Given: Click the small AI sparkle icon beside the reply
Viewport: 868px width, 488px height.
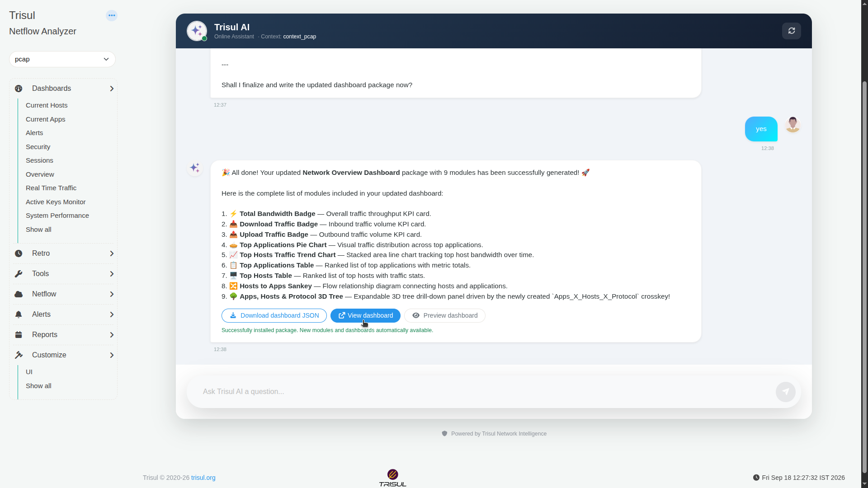Looking at the screenshot, I should pos(195,168).
